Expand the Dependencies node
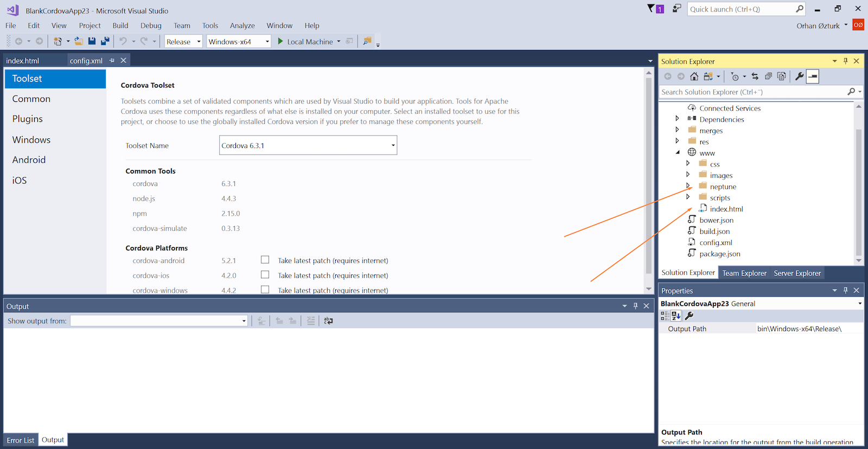The width and height of the screenshot is (868, 449). [677, 118]
